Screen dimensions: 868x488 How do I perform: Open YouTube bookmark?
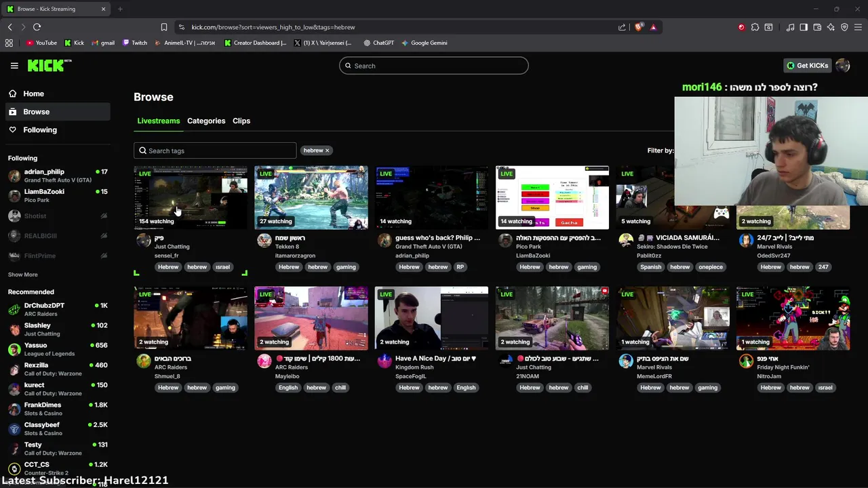[x=41, y=43]
